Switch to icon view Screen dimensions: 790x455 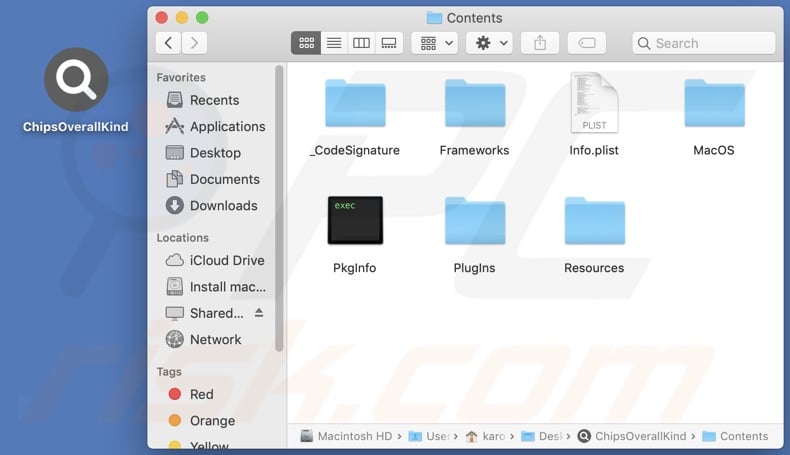coord(306,43)
